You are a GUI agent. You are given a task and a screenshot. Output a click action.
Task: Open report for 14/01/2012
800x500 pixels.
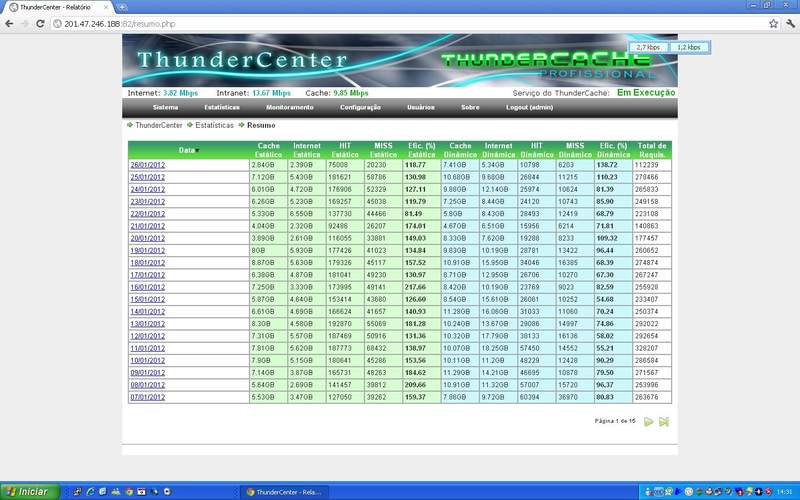147,312
